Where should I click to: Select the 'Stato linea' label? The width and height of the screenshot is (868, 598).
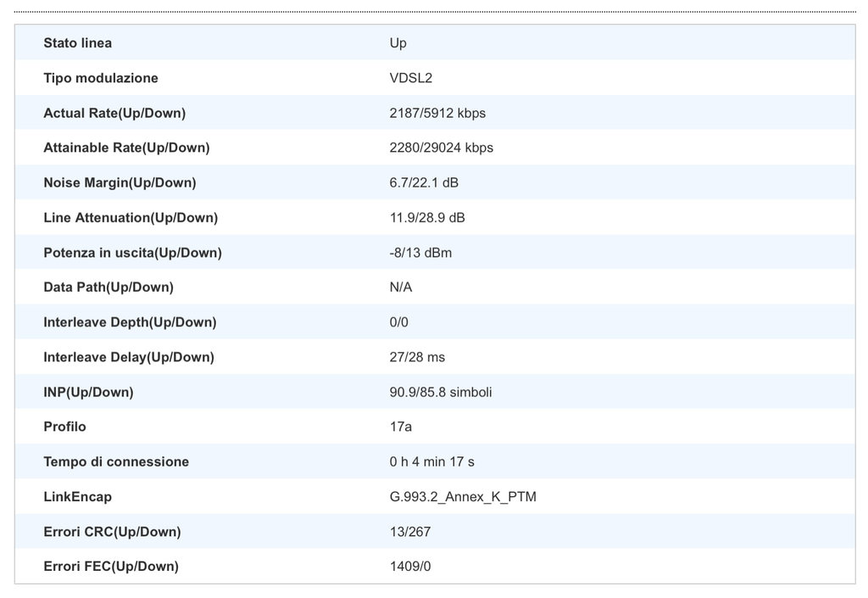point(77,43)
